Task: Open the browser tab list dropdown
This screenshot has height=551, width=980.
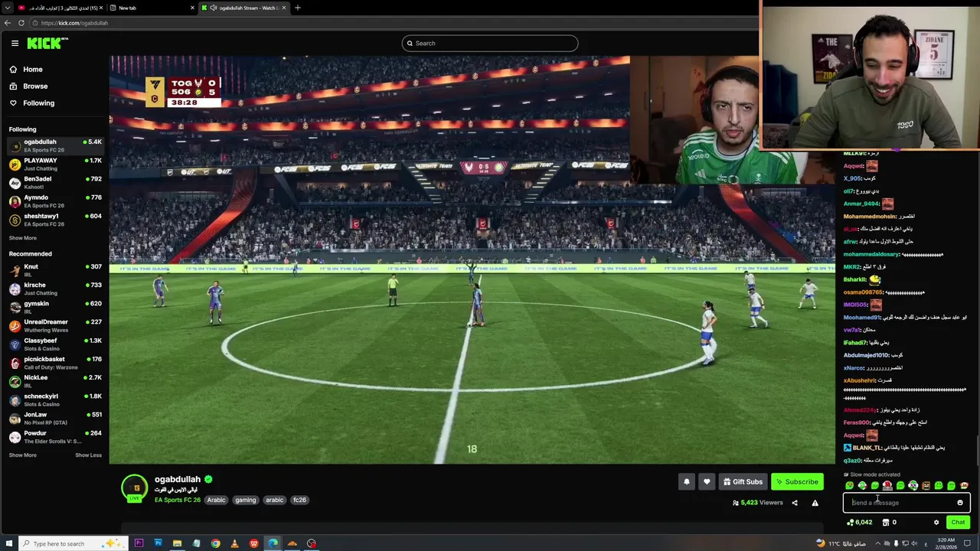Action: [x=7, y=8]
